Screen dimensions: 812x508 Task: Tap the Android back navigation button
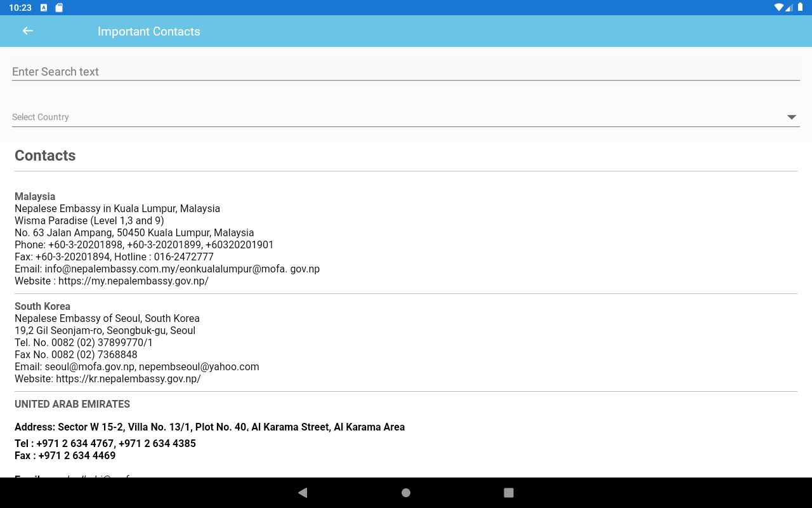coord(303,493)
